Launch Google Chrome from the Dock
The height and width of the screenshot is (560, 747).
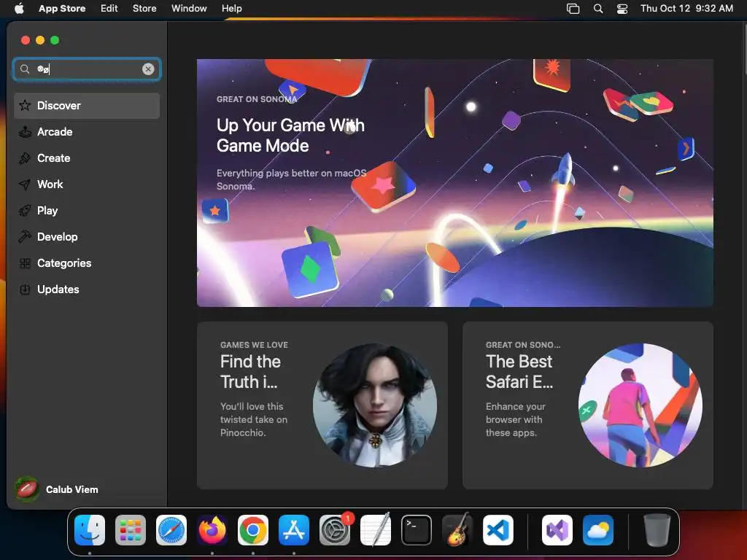253,530
